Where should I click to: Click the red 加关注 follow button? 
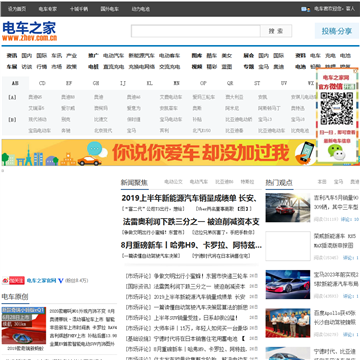[x=17, y=280]
